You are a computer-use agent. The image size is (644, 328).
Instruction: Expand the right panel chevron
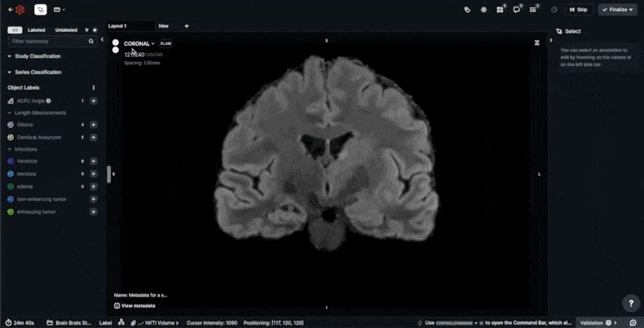(x=551, y=40)
